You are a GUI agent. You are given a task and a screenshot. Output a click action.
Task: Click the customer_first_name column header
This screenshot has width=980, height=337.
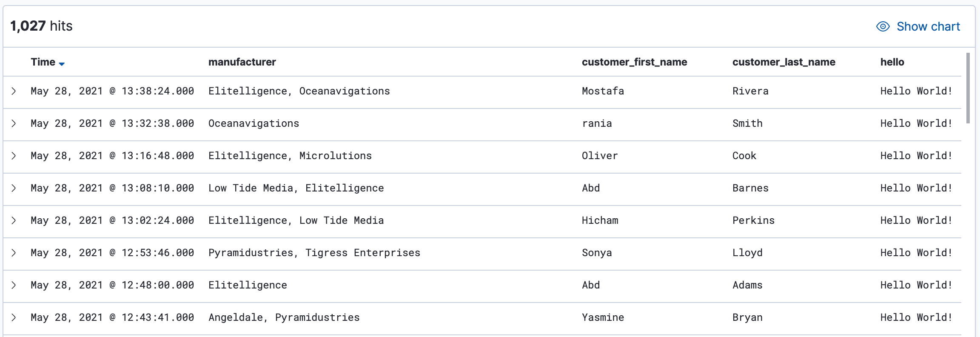[634, 62]
